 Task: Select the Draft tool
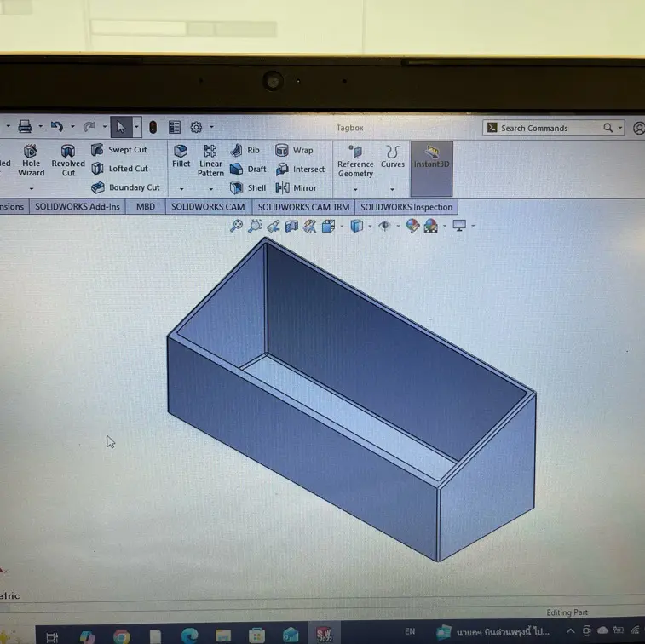pos(248,169)
